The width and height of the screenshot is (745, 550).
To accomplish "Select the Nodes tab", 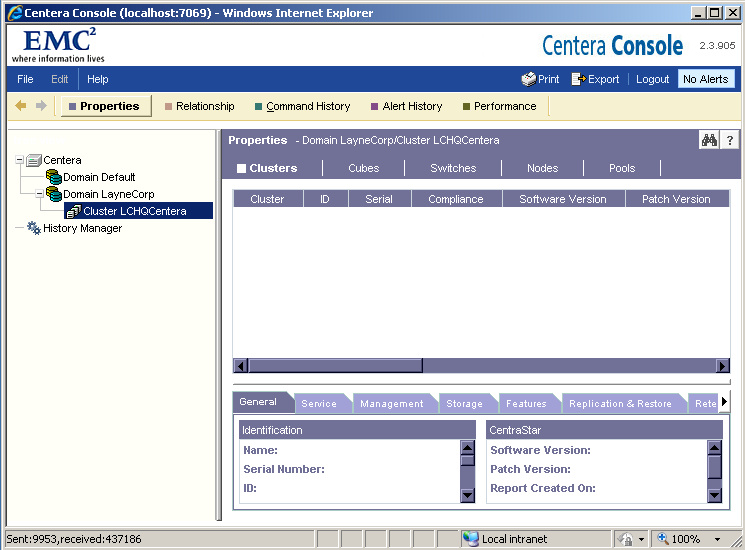I will (542, 168).
